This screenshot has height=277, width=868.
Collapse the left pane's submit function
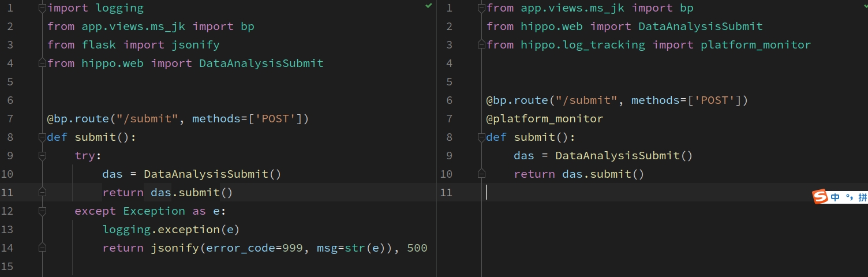pos(42,137)
